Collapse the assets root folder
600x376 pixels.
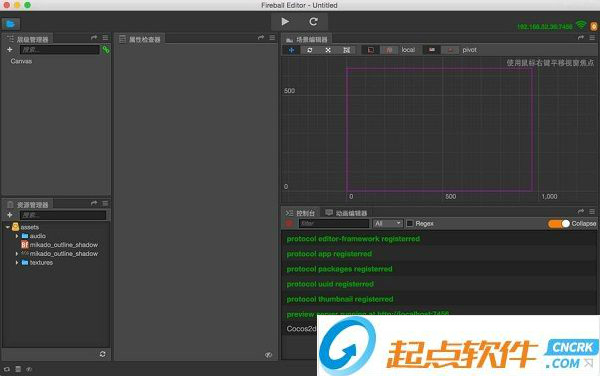(x=7, y=227)
